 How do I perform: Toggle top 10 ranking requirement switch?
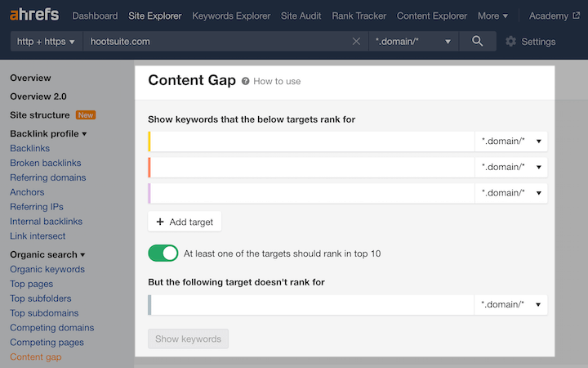(x=163, y=254)
